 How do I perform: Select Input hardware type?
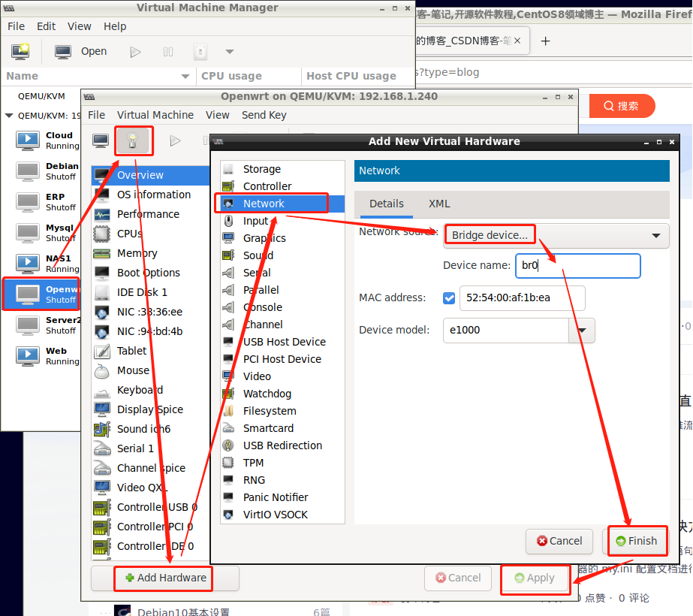[282, 221]
